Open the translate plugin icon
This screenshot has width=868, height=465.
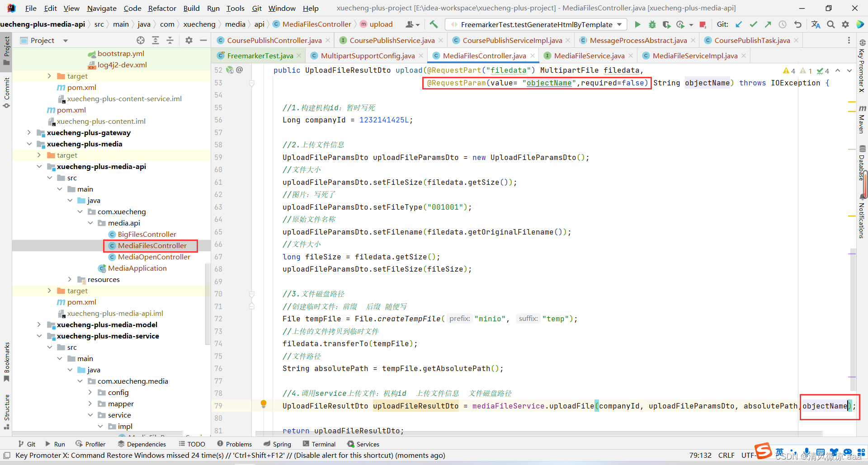pyautogui.click(x=816, y=24)
